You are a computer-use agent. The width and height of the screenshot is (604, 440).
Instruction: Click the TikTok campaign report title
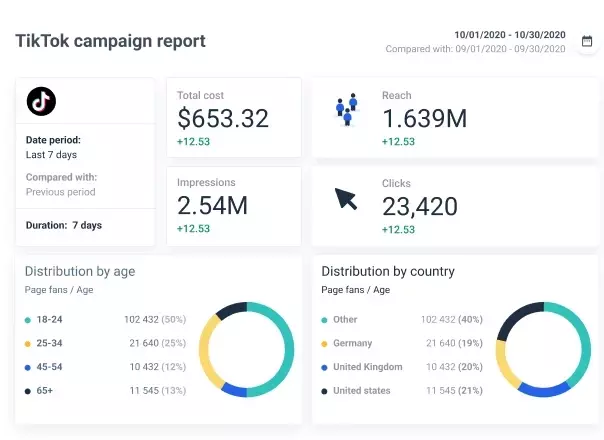(x=110, y=41)
